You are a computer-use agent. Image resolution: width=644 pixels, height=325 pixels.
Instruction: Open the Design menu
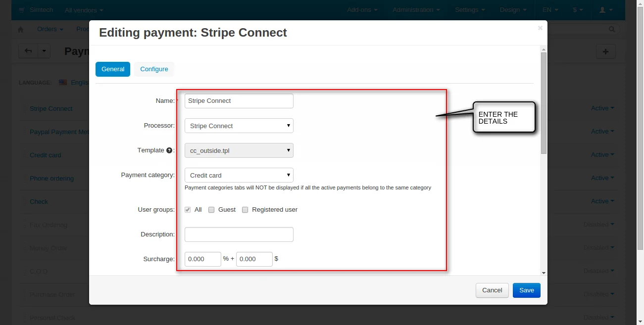tap(513, 10)
